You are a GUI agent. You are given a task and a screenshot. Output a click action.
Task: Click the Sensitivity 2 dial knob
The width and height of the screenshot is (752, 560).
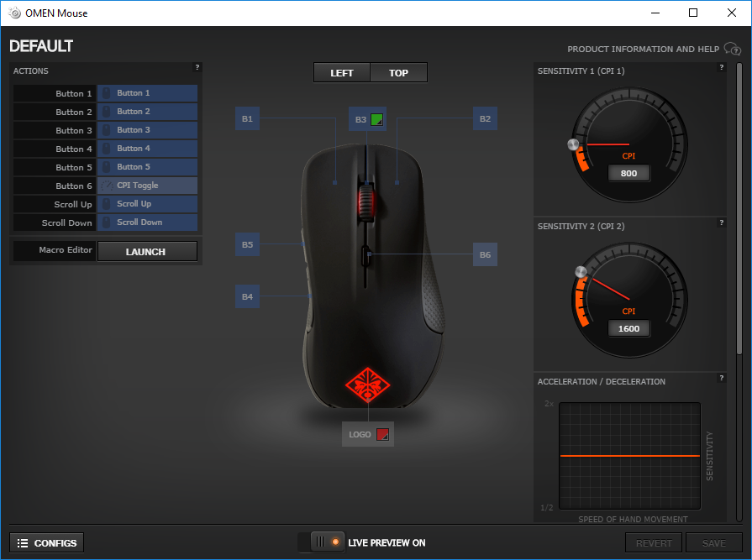pyautogui.click(x=581, y=272)
